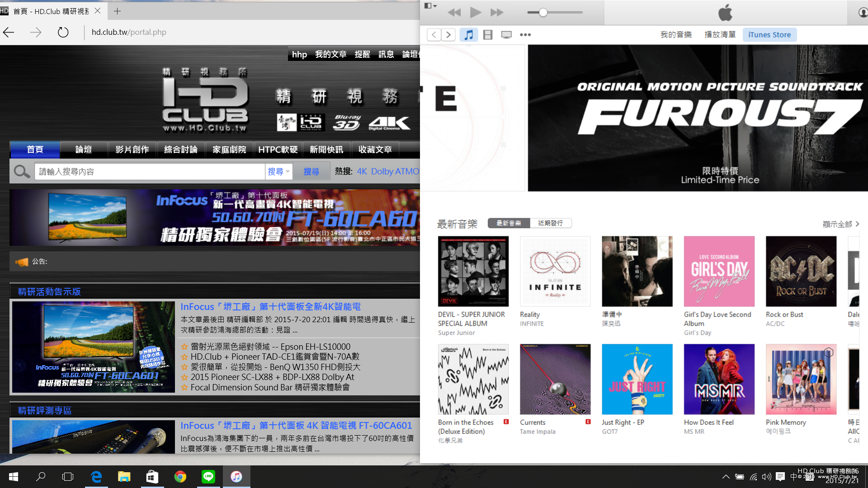The image size is (868, 488).
Task: Open the HTPC軟硬 menu item
Action: click(278, 150)
